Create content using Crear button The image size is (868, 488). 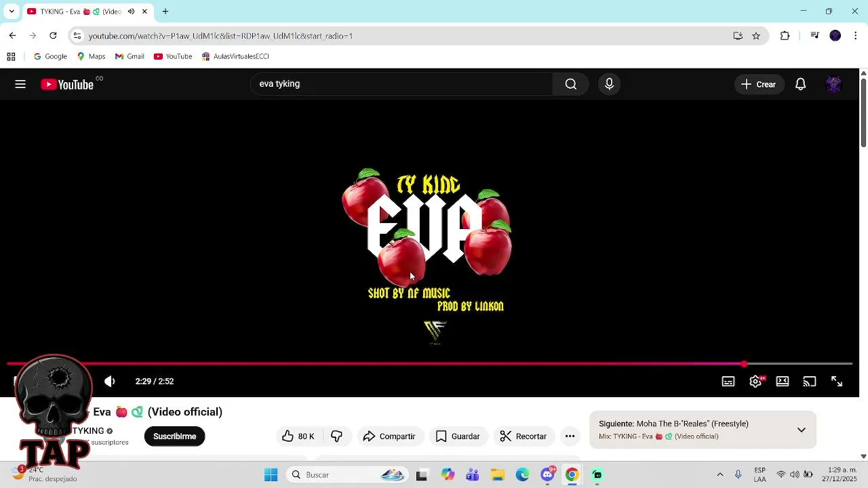758,84
